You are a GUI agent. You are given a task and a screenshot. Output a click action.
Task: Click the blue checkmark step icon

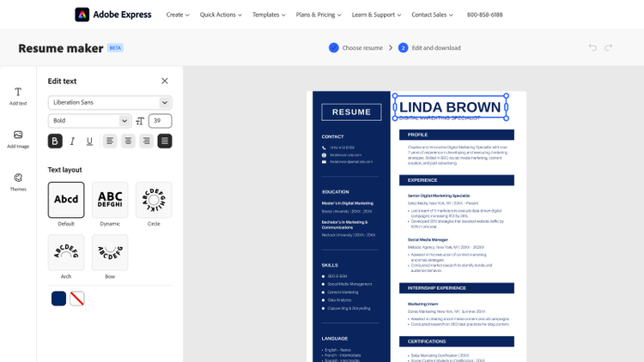[x=333, y=48]
